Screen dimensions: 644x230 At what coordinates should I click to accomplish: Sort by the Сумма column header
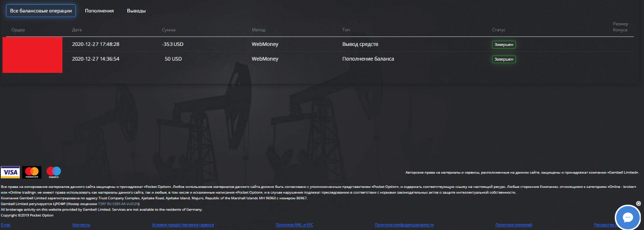[169, 30]
